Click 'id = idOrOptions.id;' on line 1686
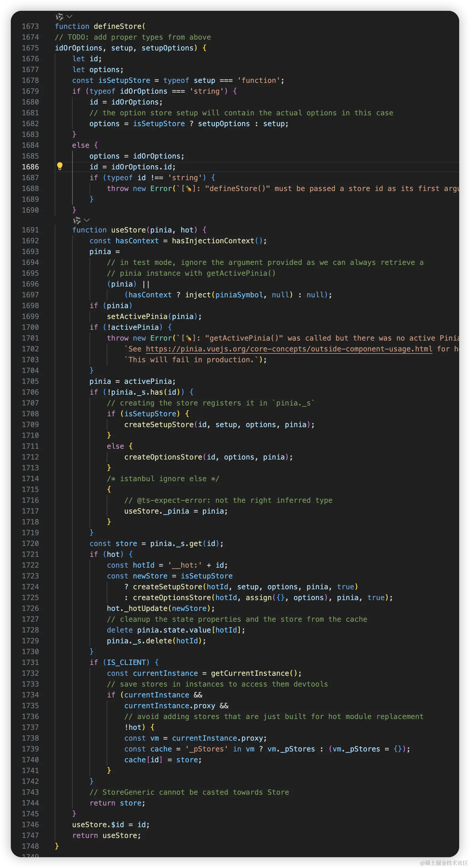 tap(133, 167)
